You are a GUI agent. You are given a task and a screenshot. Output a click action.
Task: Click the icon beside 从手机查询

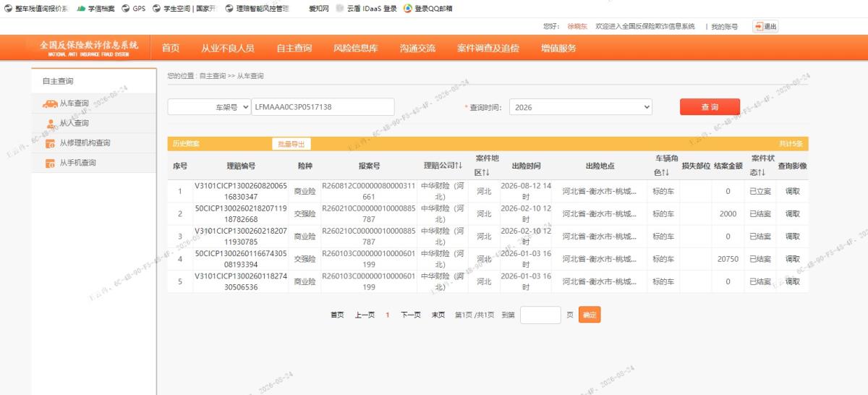50,163
